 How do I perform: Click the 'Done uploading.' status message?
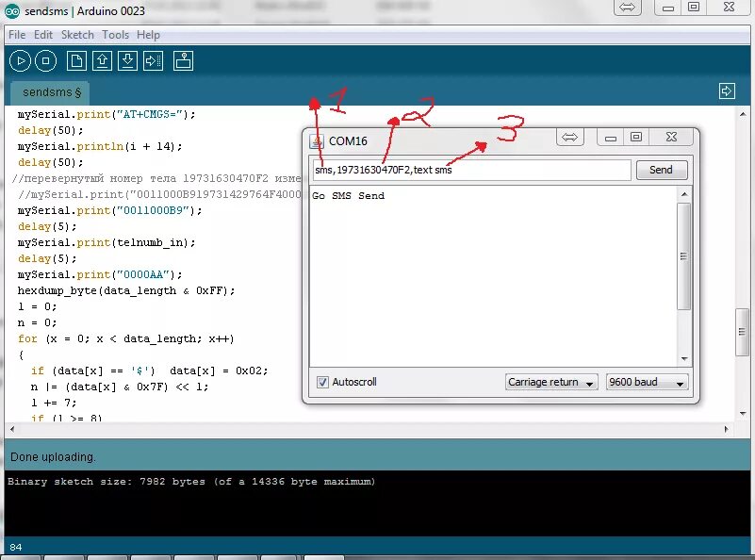[x=53, y=457]
